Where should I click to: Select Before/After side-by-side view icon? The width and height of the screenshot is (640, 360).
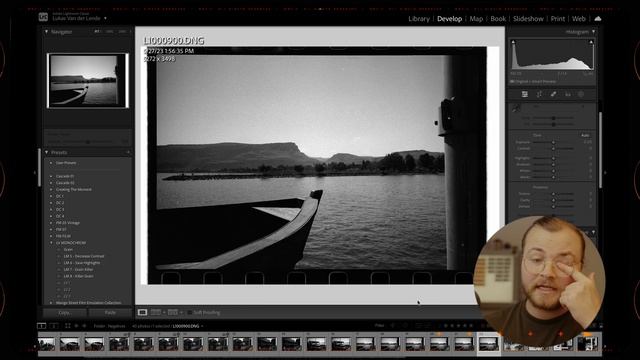(x=156, y=312)
